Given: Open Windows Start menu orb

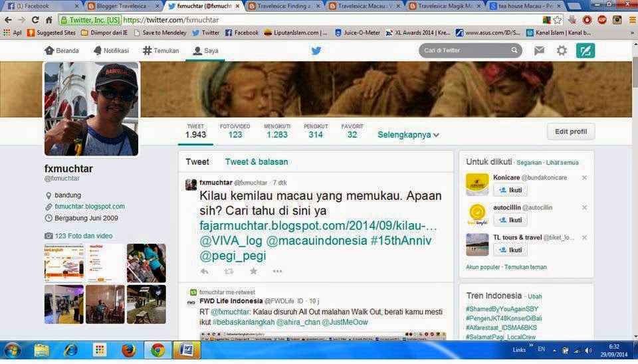Looking at the screenshot, I should pos(12,350).
